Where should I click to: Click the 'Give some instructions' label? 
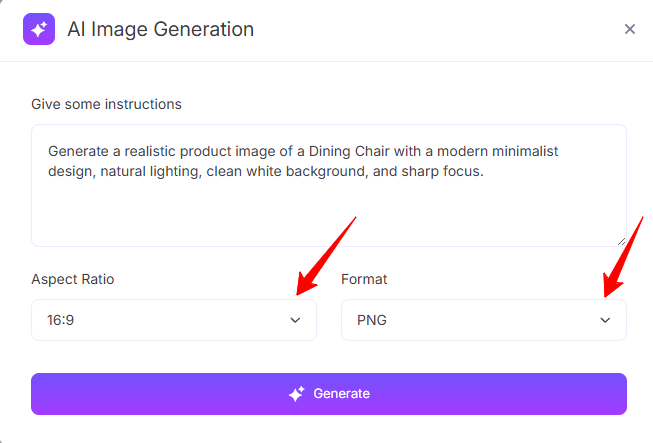(x=107, y=104)
